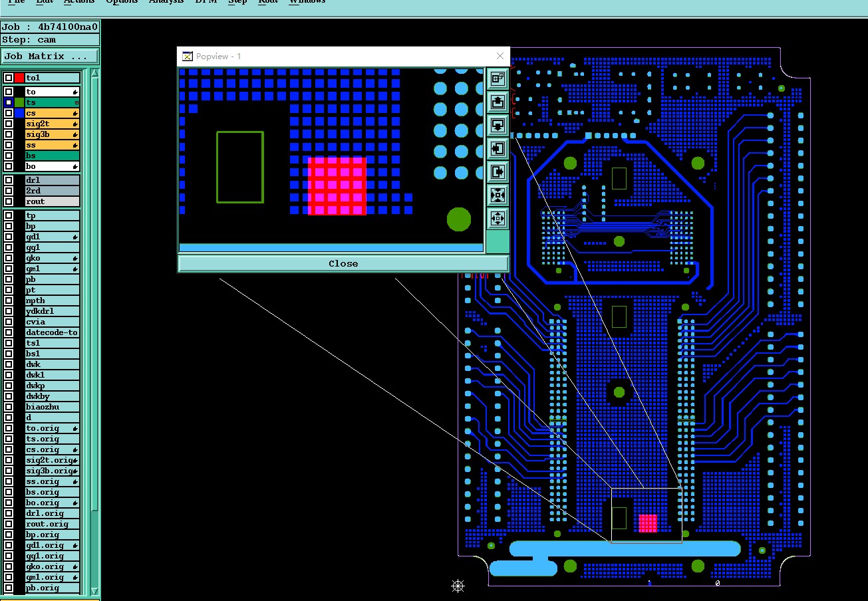868x601 pixels.
Task: Click the hand marker on the sig2t layer
Action: [75, 124]
